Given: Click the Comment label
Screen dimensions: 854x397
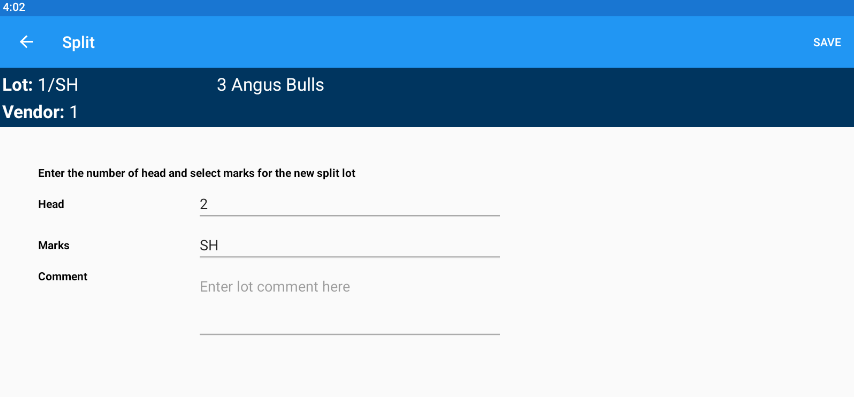Looking at the screenshot, I should point(63,277).
